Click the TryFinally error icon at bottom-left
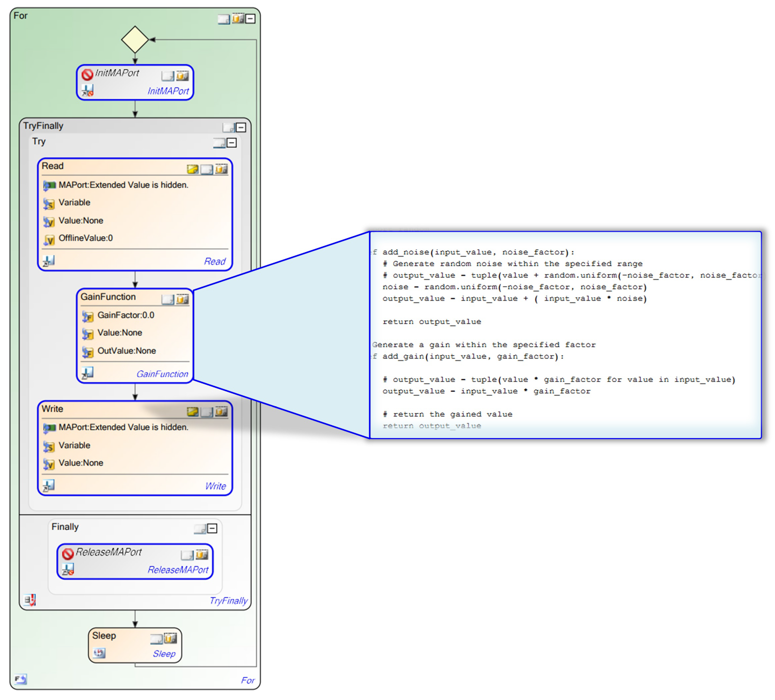The image size is (775, 700). click(30, 600)
